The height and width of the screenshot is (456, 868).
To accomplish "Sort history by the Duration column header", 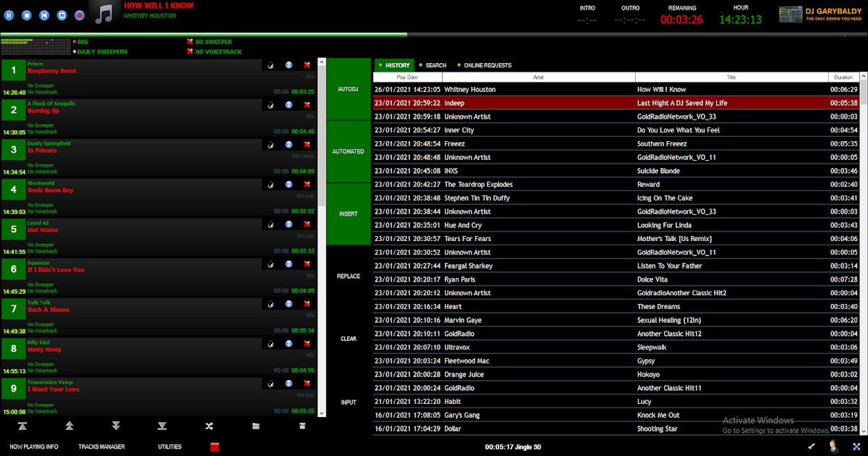I will (x=843, y=77).
